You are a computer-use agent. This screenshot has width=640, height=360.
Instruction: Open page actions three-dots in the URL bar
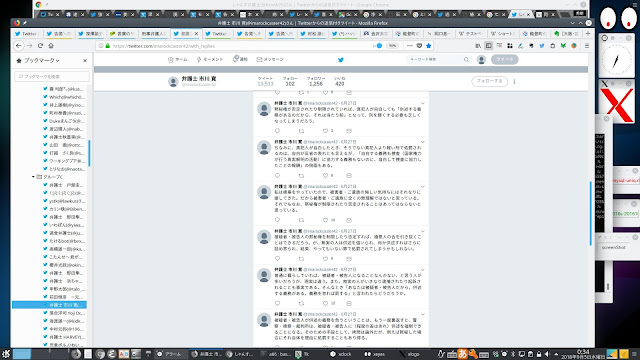click(x=410, y=46)
